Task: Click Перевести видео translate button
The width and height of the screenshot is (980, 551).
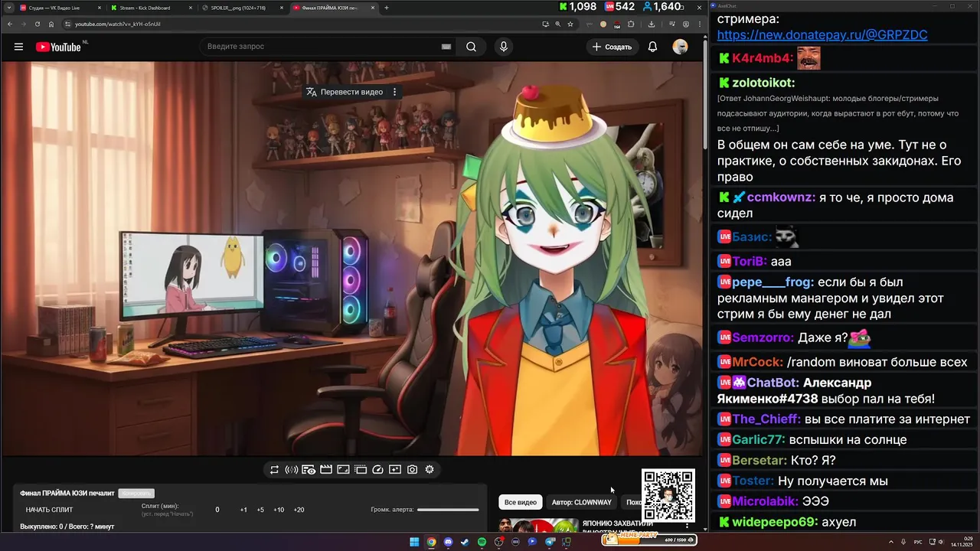Action: coord(345,92)
